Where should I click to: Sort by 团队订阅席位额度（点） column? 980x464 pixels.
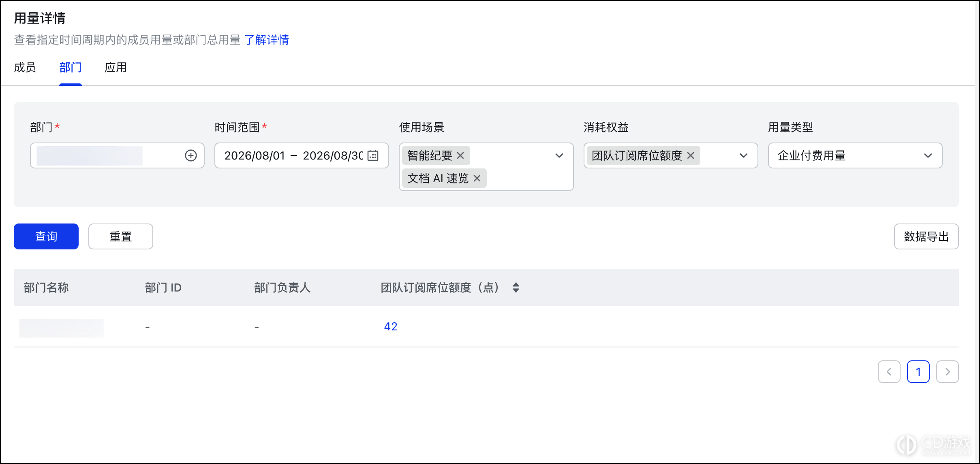[x=516, y=287]
